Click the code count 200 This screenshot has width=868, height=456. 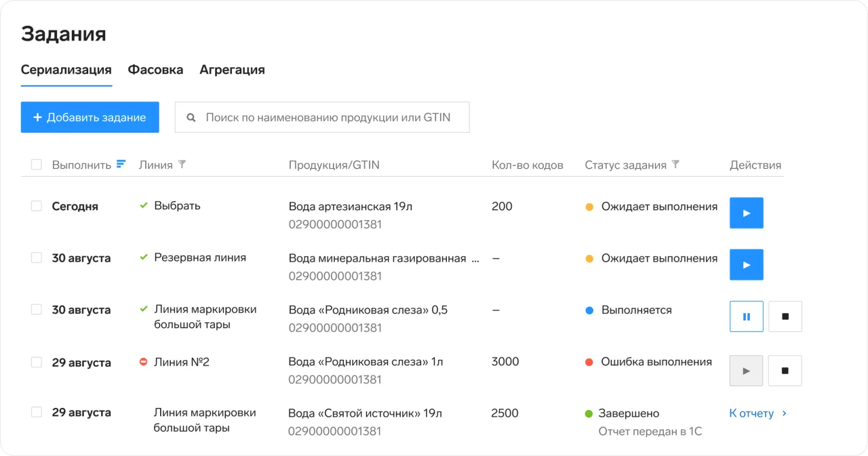[x=502, y=207]
